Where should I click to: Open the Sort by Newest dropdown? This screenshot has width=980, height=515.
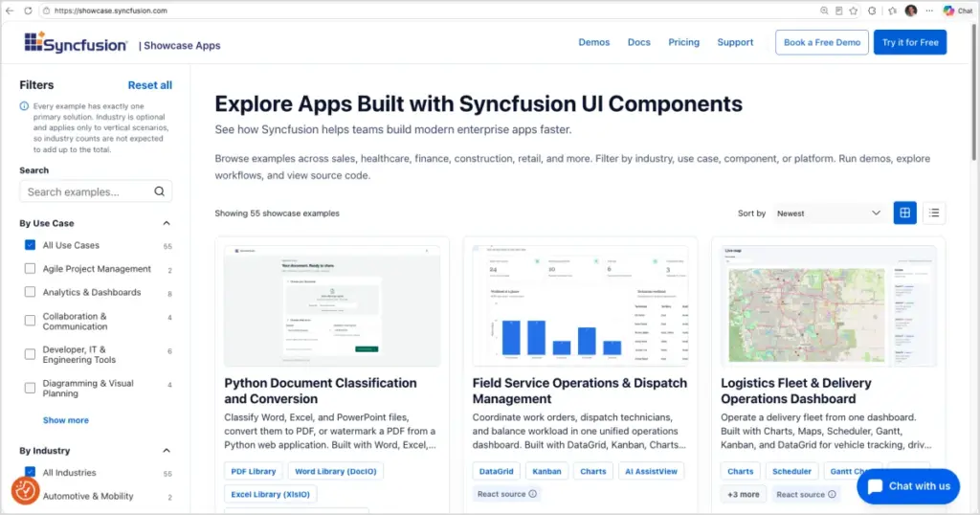(x=829, y=213)
